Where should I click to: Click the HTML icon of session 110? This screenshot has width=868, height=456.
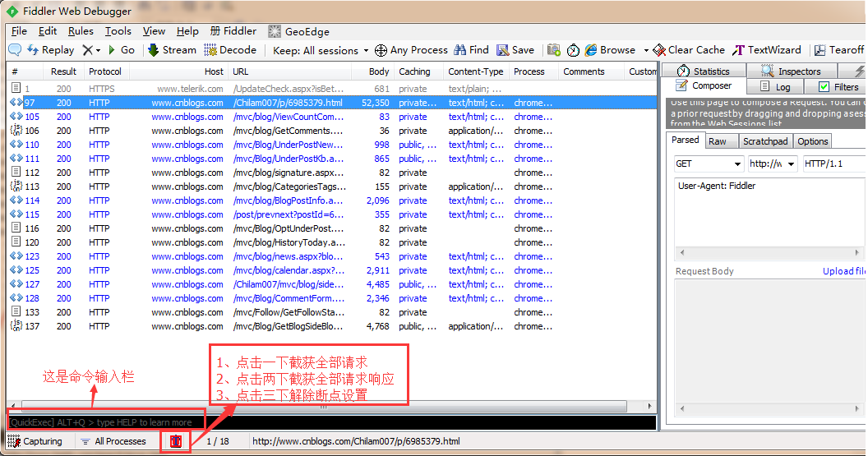pyautogui.click(x=16, y=145)
